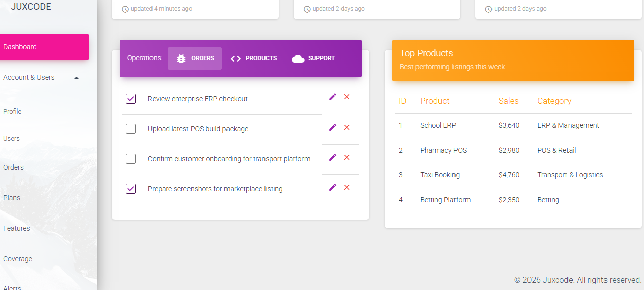Edit the Confirm customer onboarding task
The image size is (644, 290).
pyautogui.click(x=332, y=157)
